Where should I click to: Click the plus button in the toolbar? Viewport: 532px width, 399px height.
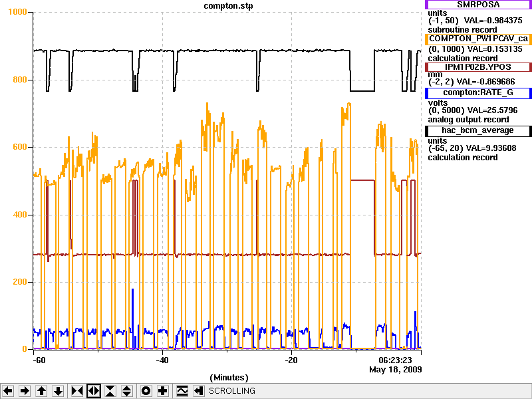point(162,391)
